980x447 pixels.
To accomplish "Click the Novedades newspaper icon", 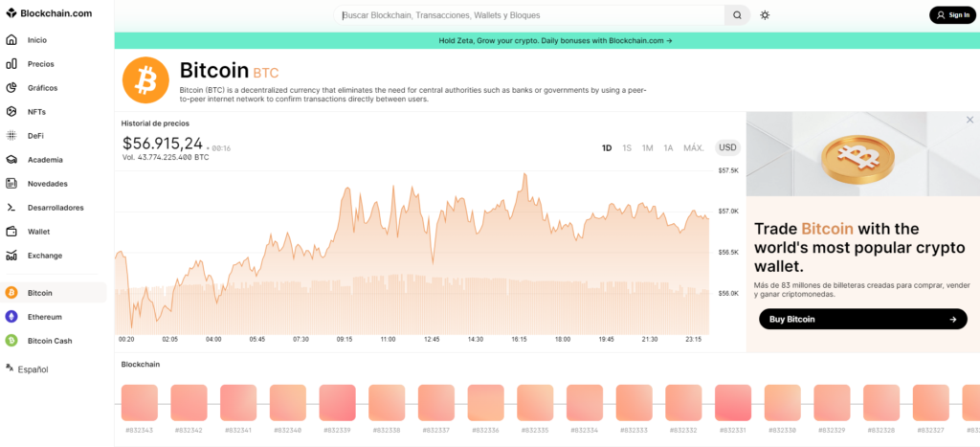I will pos(11,184).
